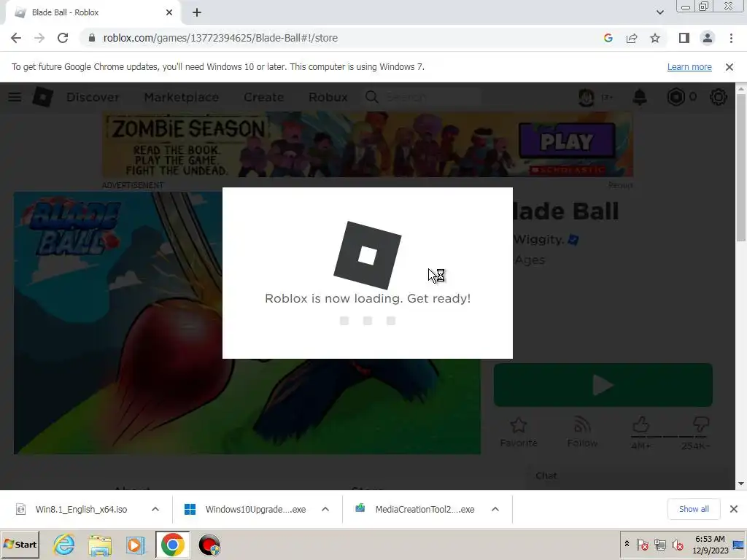Open Windows Explorer folder from taskbar
The height and width of the screenshot is (560, 747).
(99, 545)
